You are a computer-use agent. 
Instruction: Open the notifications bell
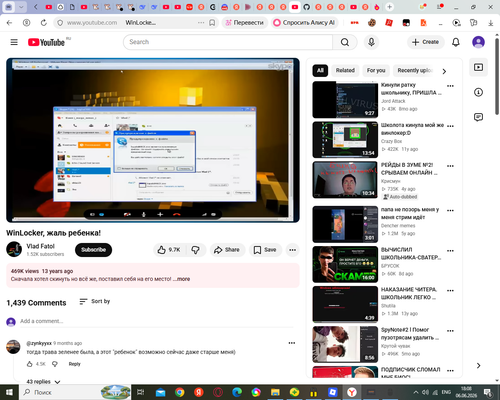(456, 42)
